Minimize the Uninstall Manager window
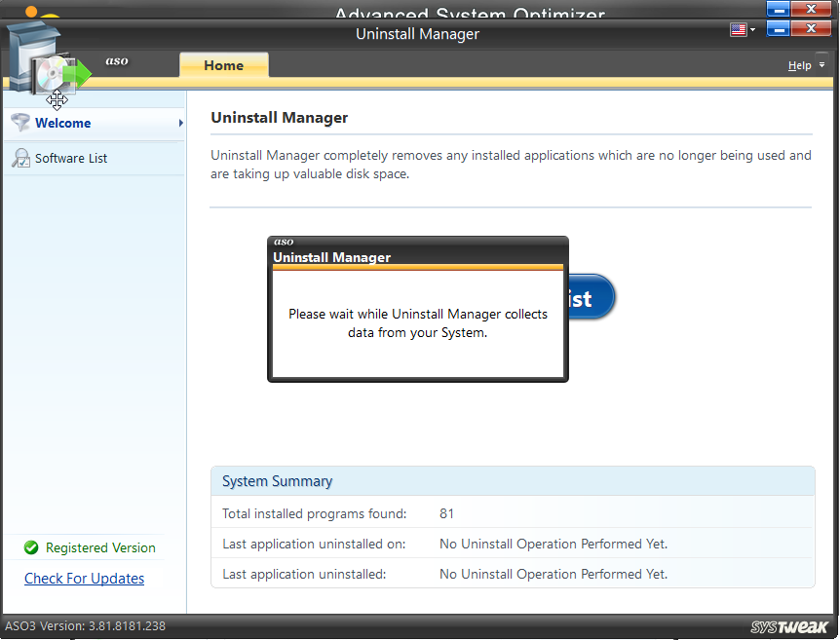Image resolution: width=840 pixels, height=640 pixels. pos(778,29)
